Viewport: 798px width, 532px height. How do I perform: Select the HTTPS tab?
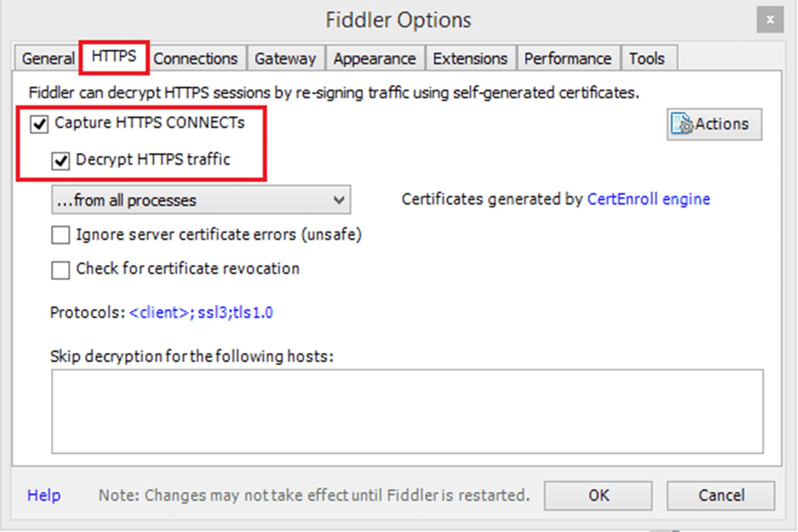(x=114, y=57)
